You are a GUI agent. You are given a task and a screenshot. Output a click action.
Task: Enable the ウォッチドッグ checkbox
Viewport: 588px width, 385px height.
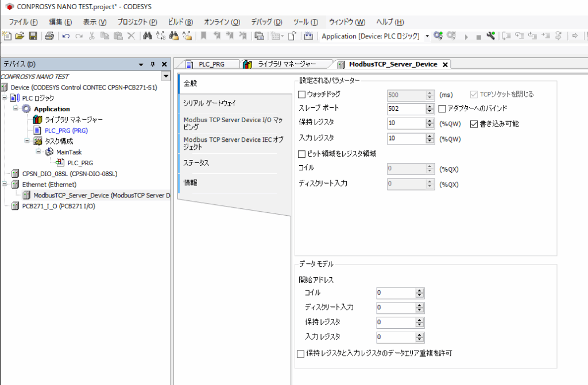click(302, 95)
